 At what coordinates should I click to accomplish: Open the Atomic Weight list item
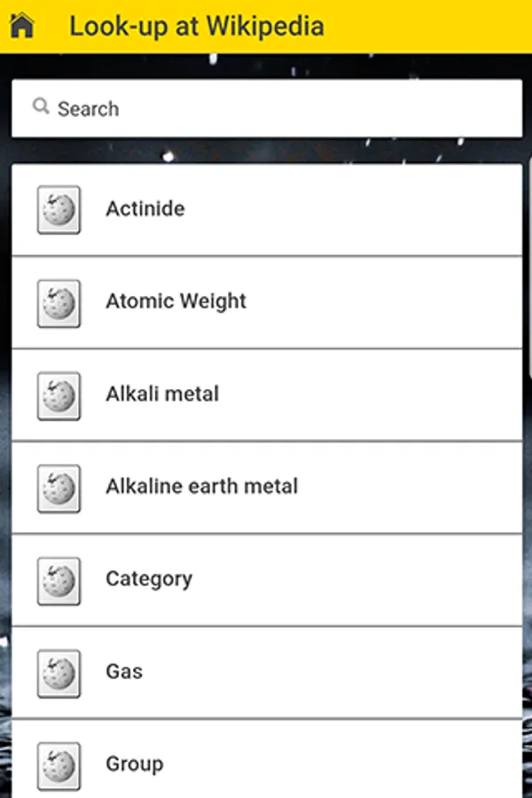click(x=176, y=301)
